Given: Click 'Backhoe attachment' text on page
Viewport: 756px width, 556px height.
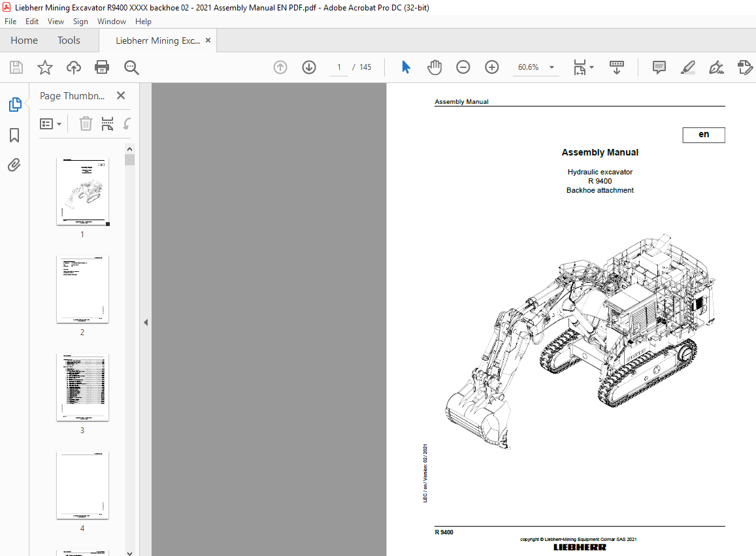Looking at the screenshot, I should click(x=600, y=190).
